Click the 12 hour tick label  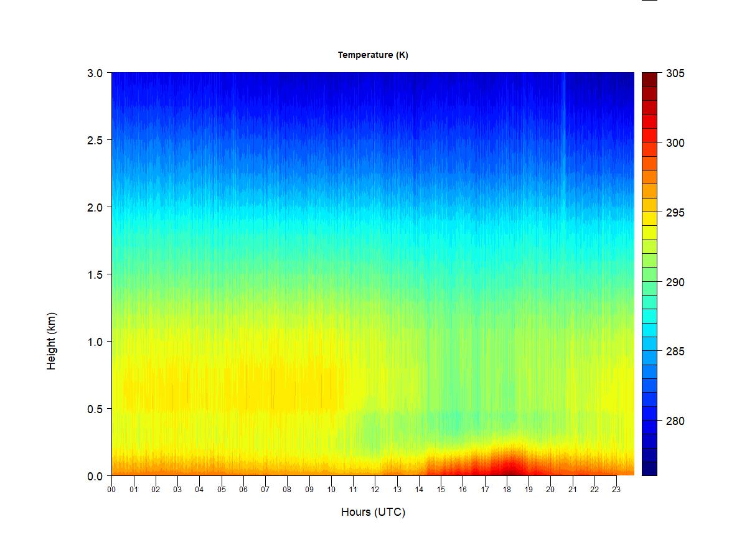coord(375,490)
